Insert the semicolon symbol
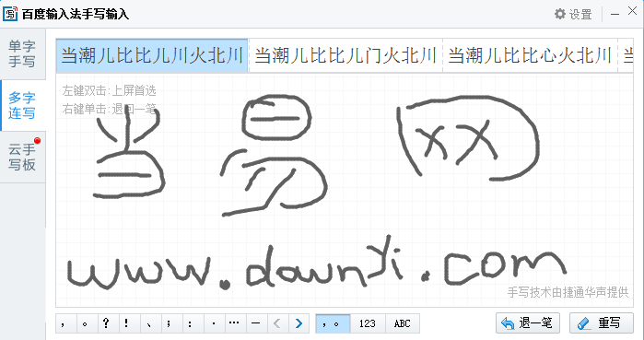This screenshot has height=340, width=644. click(x=172, y=323)
